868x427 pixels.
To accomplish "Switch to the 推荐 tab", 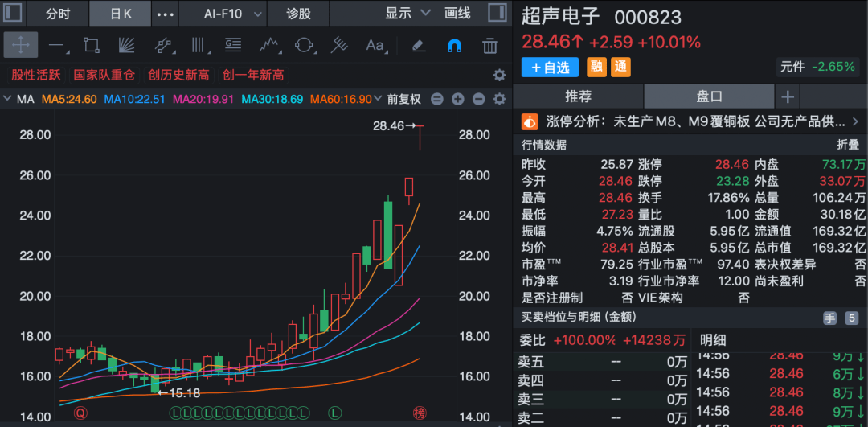I will click(578, 97).
